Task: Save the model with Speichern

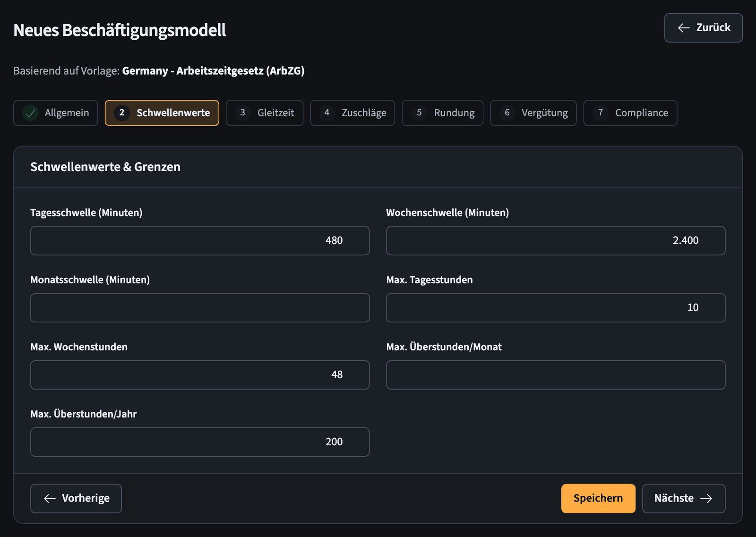Action: click(598, 498)
